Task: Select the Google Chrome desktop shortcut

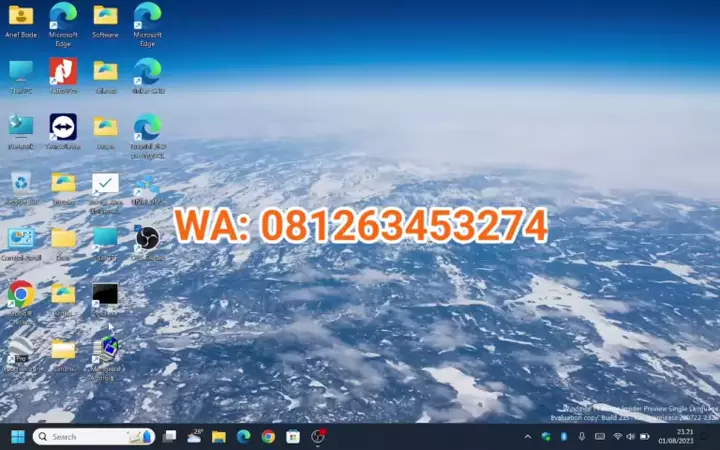Action: pyautogui.click(x=21, y=294)
